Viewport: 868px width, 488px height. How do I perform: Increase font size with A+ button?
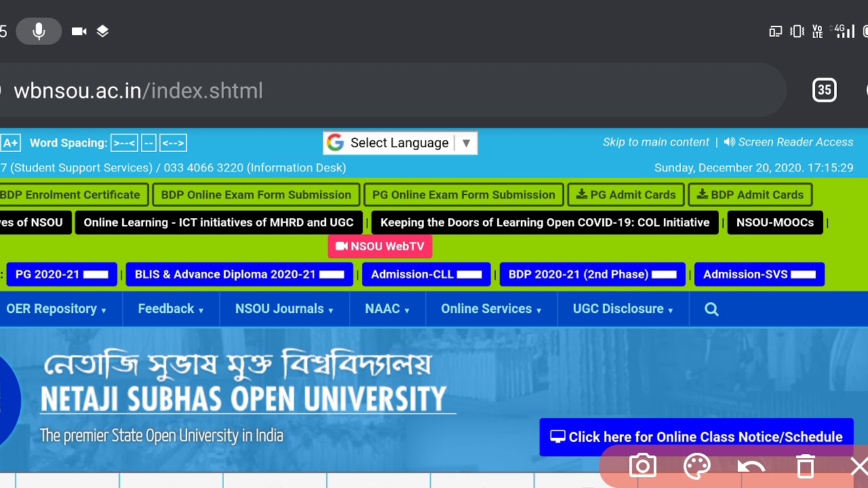tap(10, 143)
